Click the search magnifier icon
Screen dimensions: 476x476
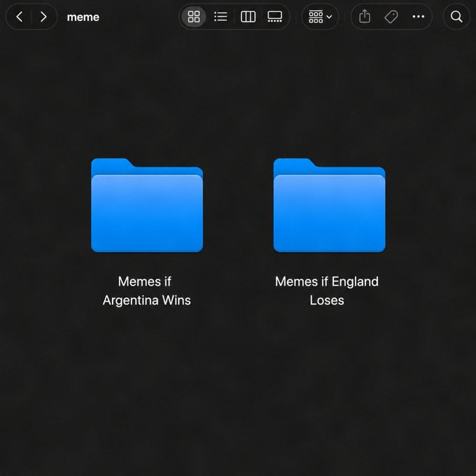tap(456, 17)
